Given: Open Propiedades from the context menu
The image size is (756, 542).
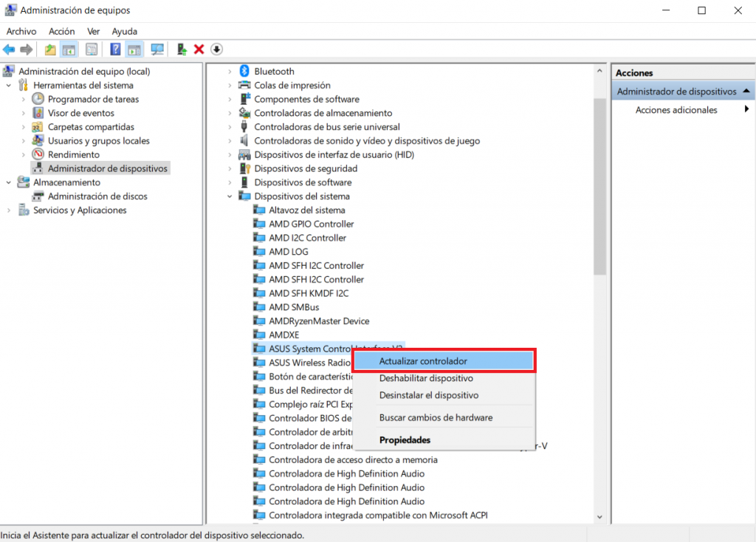Looking at the screenshot, I should coord(405,440).
